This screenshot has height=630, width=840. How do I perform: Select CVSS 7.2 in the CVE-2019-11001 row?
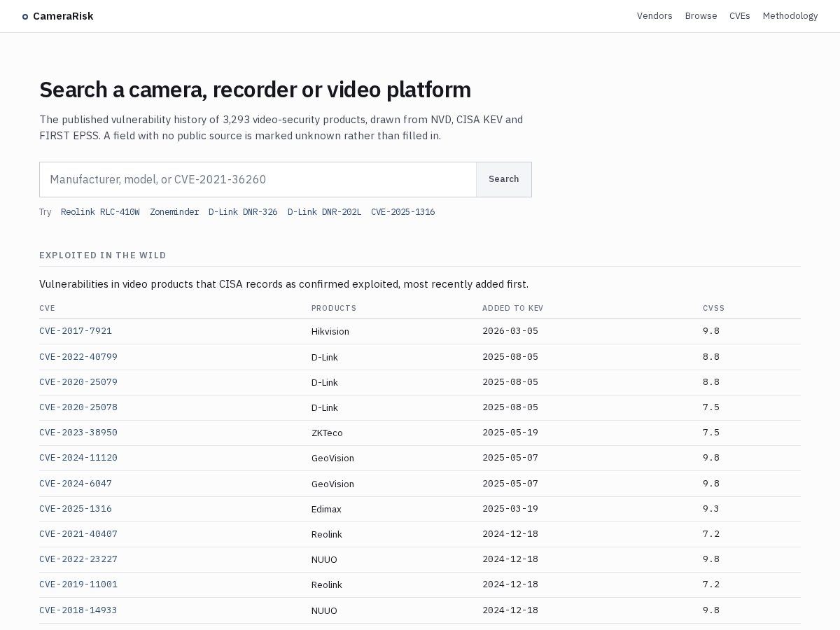coord(711,584)
